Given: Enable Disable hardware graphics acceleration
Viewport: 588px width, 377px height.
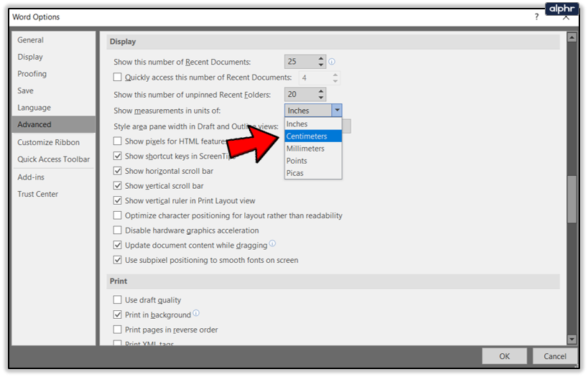Looking at the screenshot, I should 117,231.
